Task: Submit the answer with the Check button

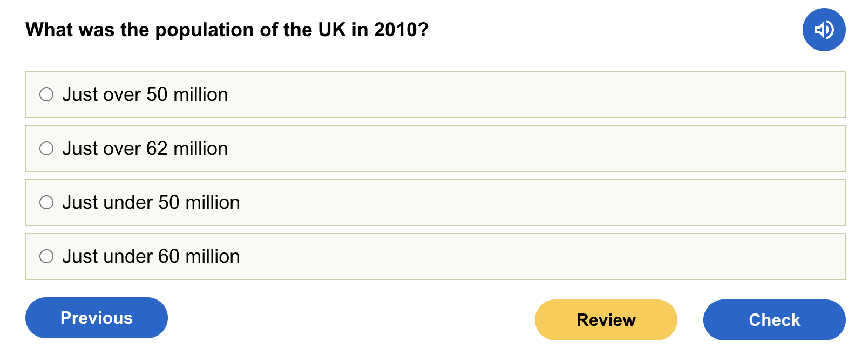Action: pyautogui.click(x=774, y=320)
